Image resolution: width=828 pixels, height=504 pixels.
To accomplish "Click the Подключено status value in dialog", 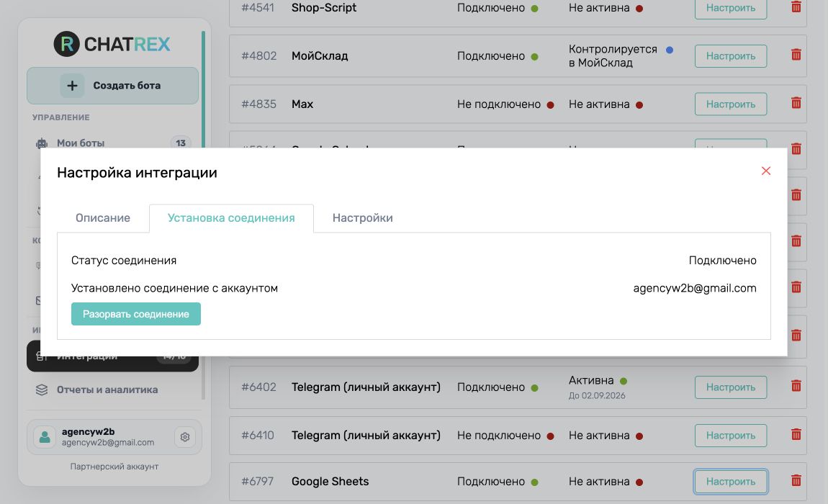I will point(722,261).
